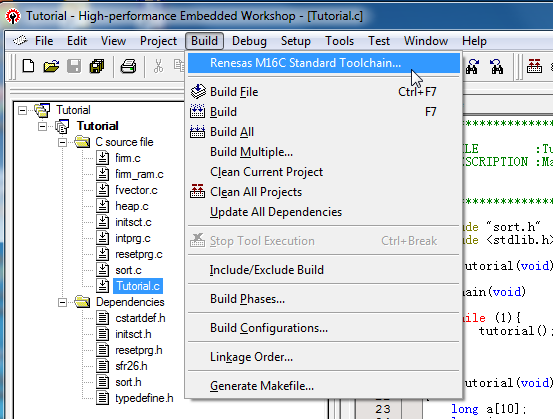Click the Print toolbar icon
The image size is (553, 419).
[128, 66]
